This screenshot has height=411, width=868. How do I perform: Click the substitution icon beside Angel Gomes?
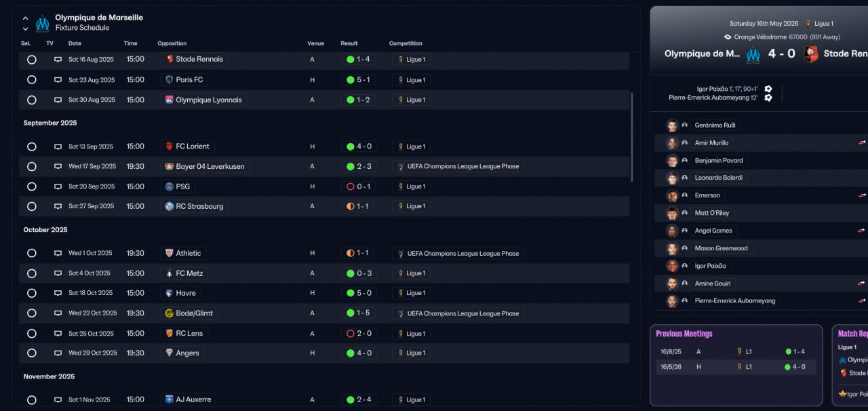point(861,231)
